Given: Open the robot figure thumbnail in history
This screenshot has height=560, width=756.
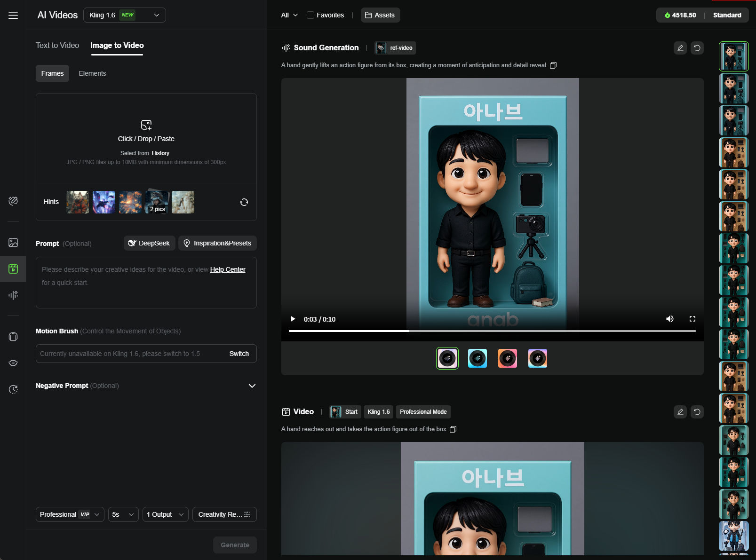Looking at the screenshot, I should (734, 536).
